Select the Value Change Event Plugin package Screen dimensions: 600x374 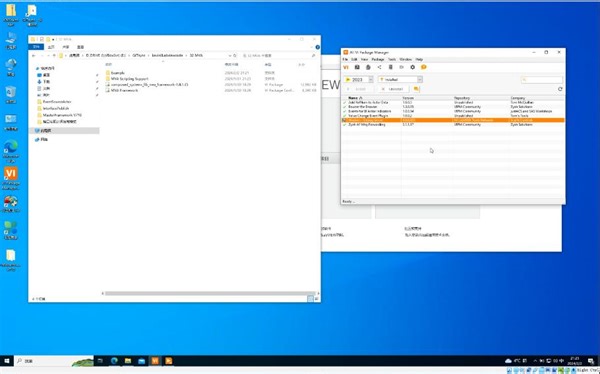453,116
